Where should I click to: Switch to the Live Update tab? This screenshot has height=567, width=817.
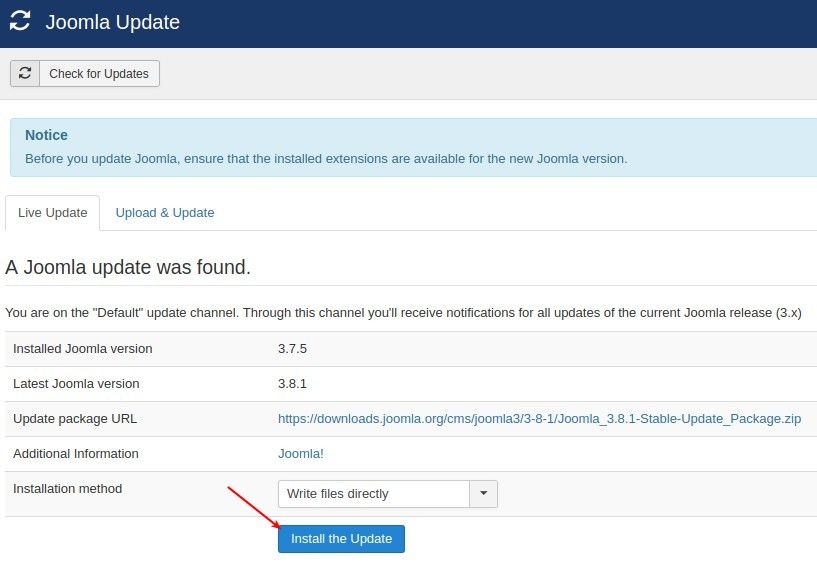click(x=53, y=213)
